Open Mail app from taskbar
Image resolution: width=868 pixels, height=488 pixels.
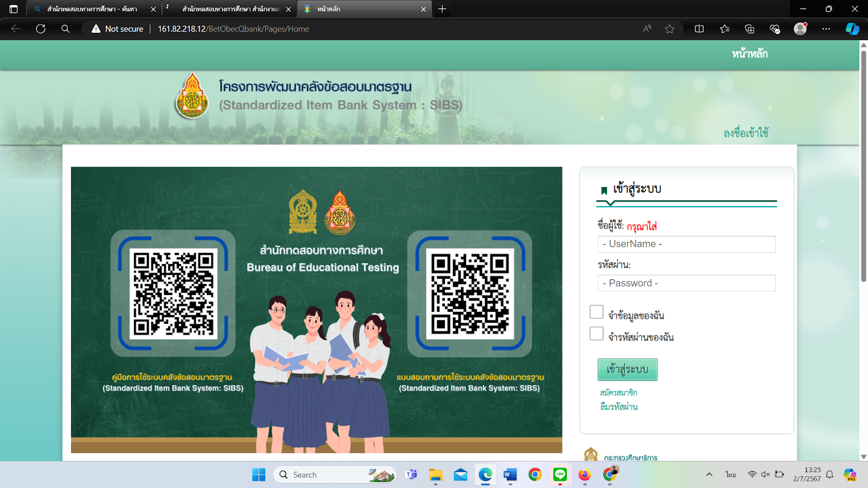click(x=461, y=475)
